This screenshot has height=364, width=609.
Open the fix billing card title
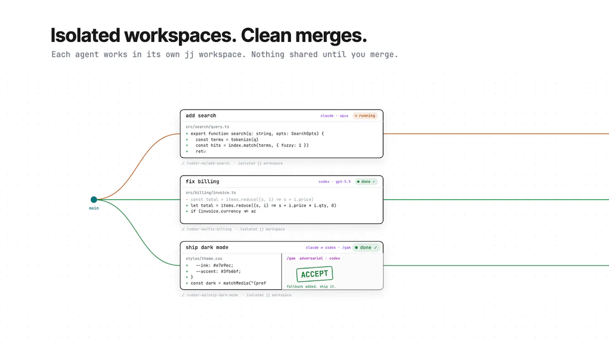[x=202, y=181]
